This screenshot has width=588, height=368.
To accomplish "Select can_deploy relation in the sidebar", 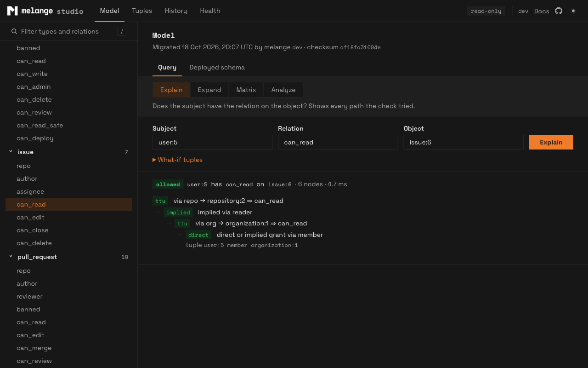I will point(68,138).
